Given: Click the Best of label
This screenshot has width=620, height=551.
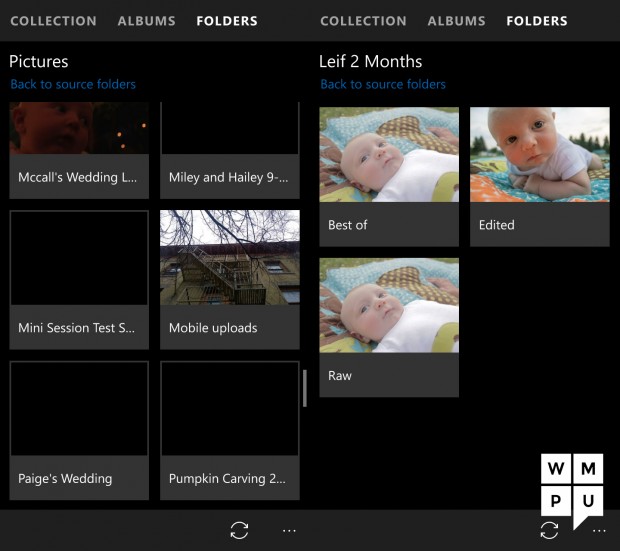Looking at the screenshot, I should click(348, 225).
